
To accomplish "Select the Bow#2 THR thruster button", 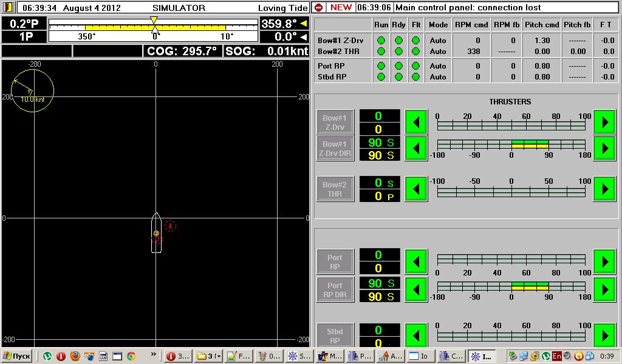I will click(335, 189).
